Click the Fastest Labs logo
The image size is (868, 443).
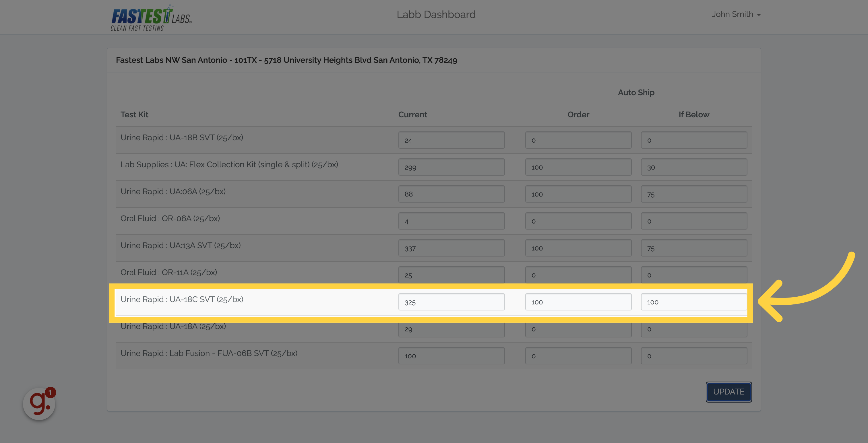click(x=151, y=18)
